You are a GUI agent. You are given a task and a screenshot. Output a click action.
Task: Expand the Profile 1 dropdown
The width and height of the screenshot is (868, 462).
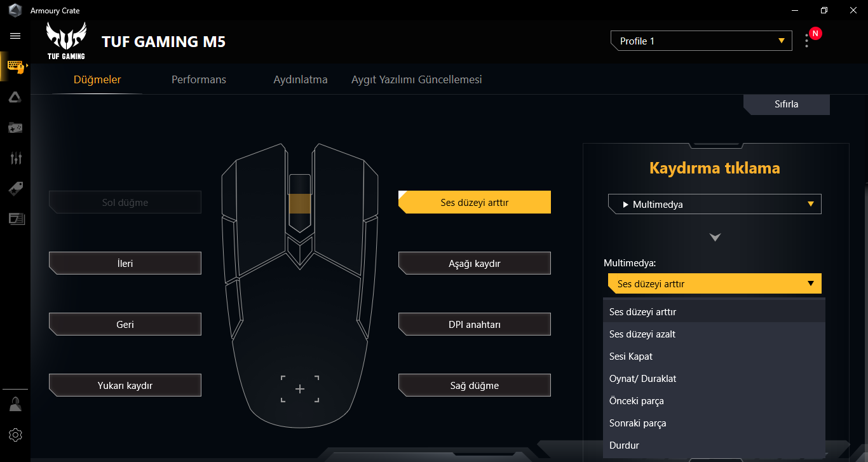point(702,41)
